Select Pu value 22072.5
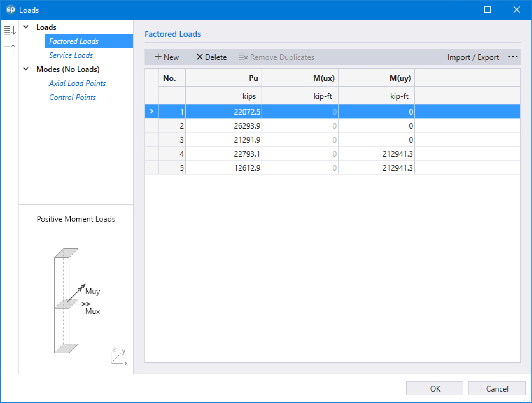532x403 pixels. coord(224,112)
